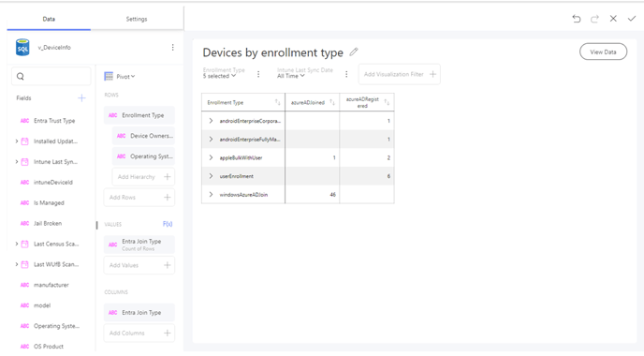Click the View Data button
The width and height of the screenshot is (644, 356).
tap(603, 52)
